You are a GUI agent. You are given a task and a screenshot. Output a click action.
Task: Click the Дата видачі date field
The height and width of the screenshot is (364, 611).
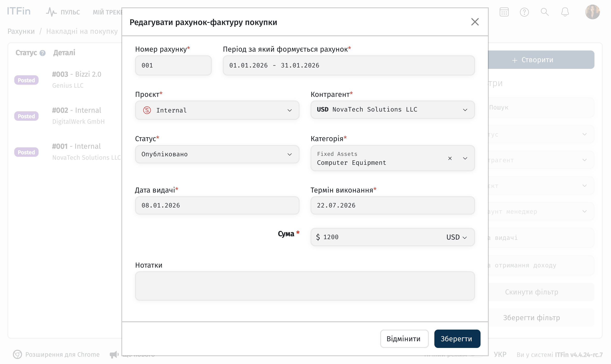click(x=217, y=205)
